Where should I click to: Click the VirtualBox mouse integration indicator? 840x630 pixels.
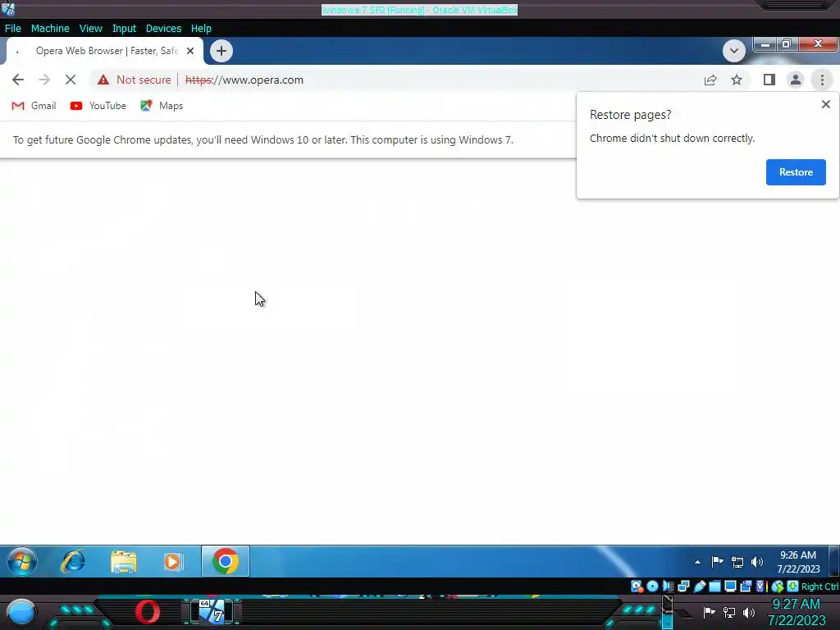click(x=778, y=587)
